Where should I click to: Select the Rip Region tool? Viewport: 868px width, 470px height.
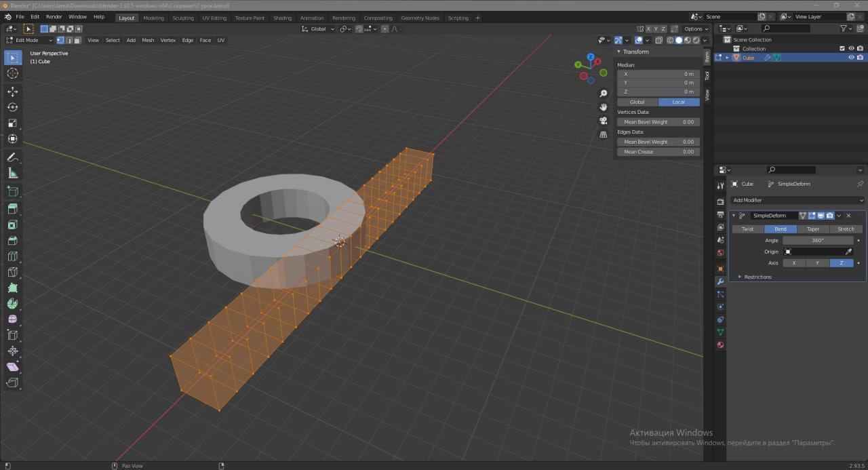tap(12, 383)
